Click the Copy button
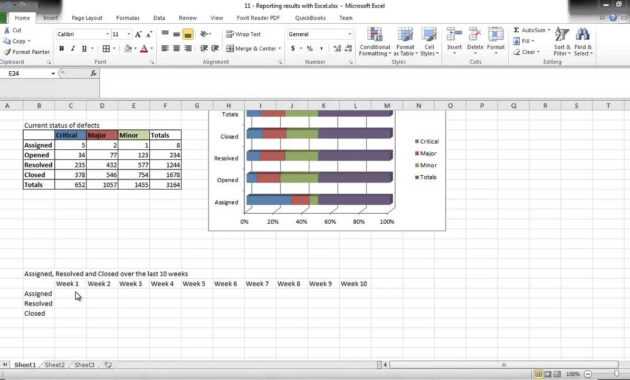Screen dimensions: 630x380 pyautogui.click(x=16, y=41)
